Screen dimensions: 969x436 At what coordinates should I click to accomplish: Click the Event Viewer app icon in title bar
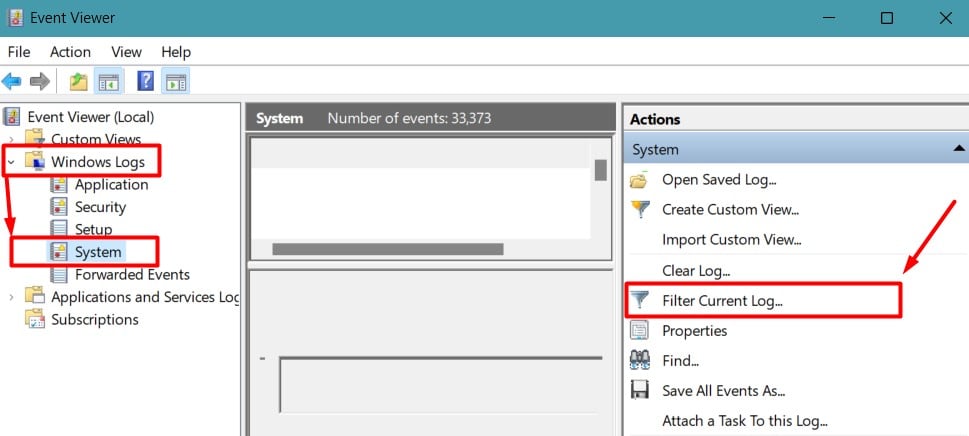pos(16,17)
